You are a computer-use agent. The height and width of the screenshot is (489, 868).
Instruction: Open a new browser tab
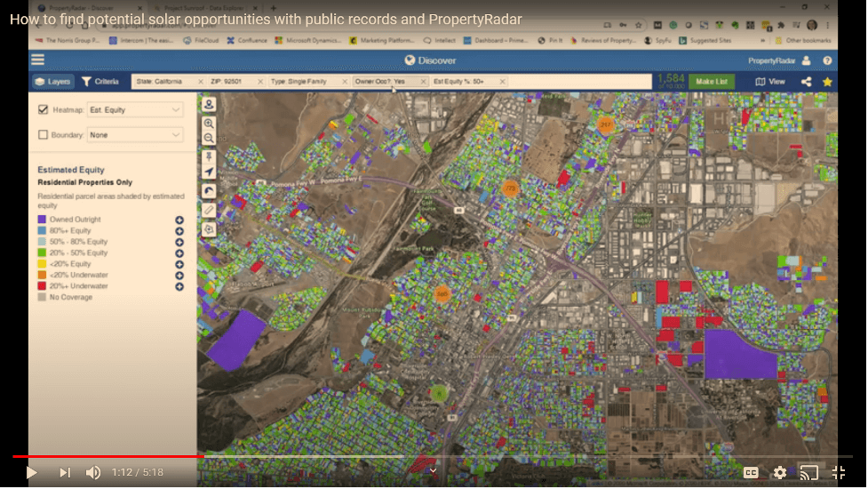pyautogui.click(x=273, y=8)
